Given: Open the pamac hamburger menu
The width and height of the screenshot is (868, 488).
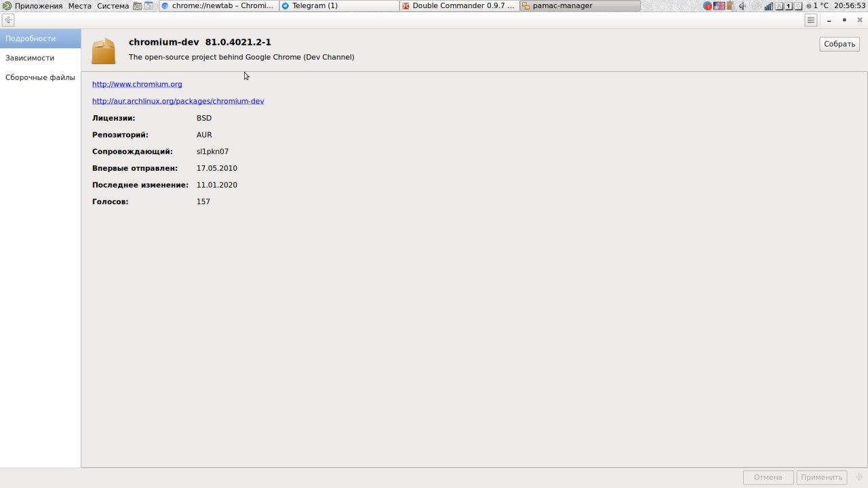Looking at the screenshot, I should pos(810,20).
